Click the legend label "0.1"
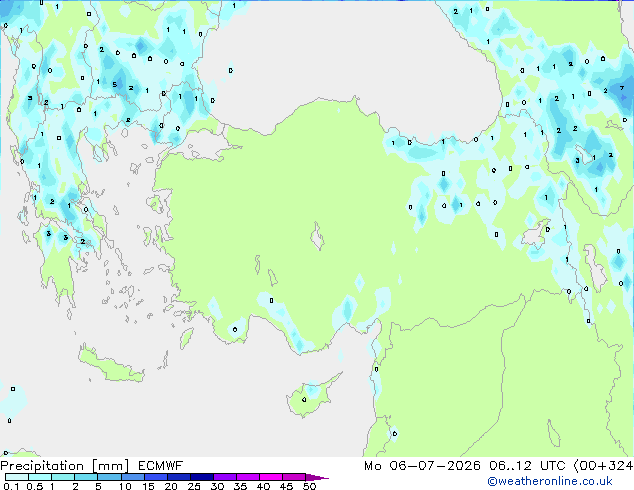The image size is (634, 490). tap(11, 486)
